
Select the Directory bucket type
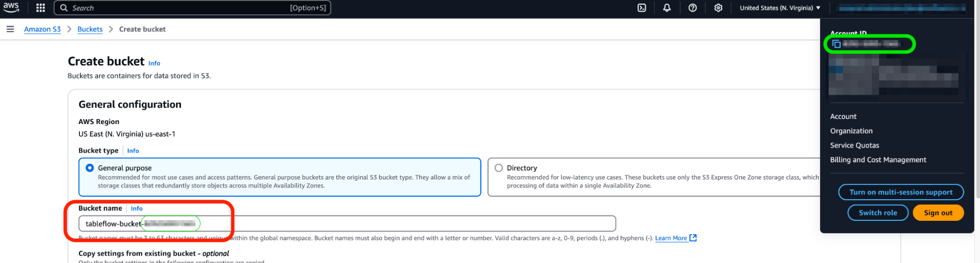tap(654, 177)
